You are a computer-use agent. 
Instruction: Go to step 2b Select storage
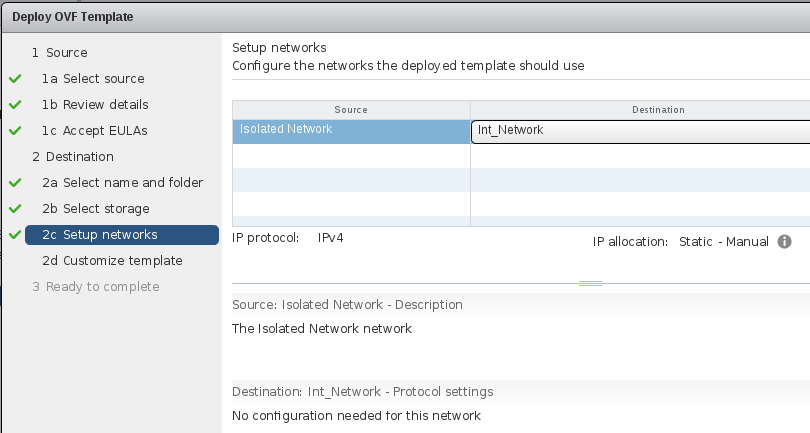(x=96, y=209)
